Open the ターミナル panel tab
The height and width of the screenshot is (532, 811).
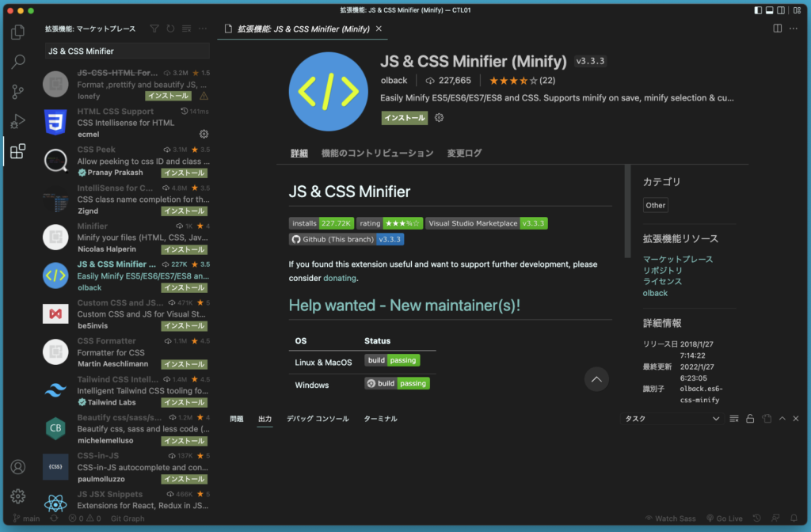[x=380, y=419]
